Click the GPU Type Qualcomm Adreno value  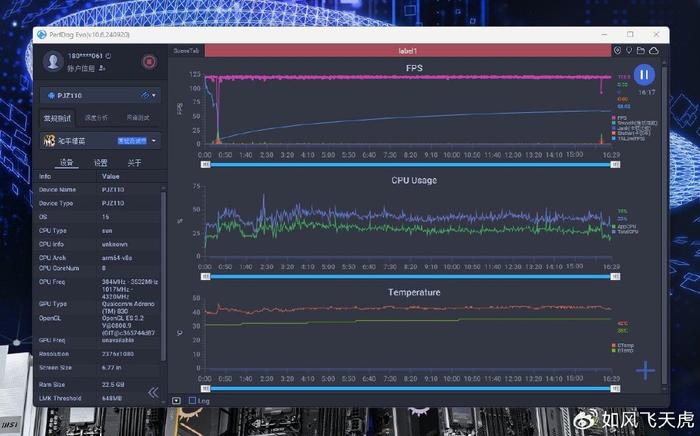tap(128, 307)
